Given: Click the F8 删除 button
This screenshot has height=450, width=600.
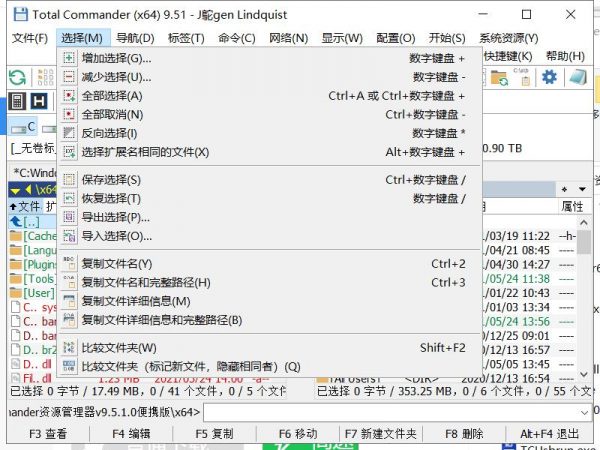Looking at the screenshot, I should (464, 434).
